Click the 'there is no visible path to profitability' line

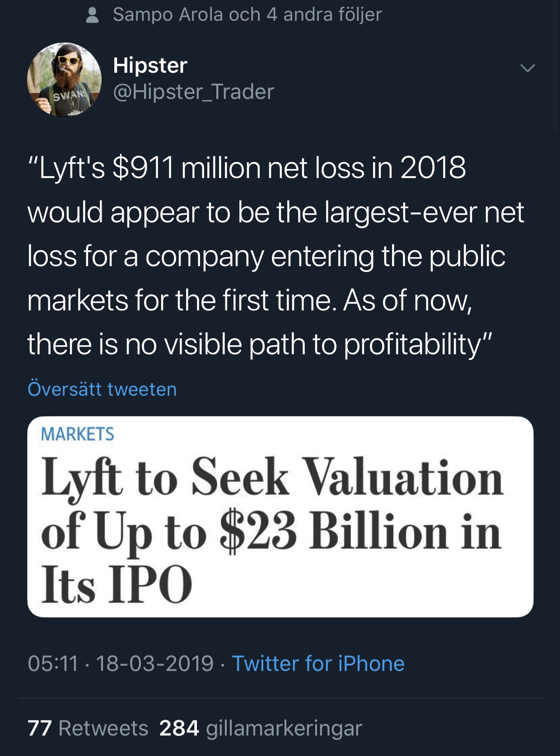pyautogui.click(x=259, y=344)
